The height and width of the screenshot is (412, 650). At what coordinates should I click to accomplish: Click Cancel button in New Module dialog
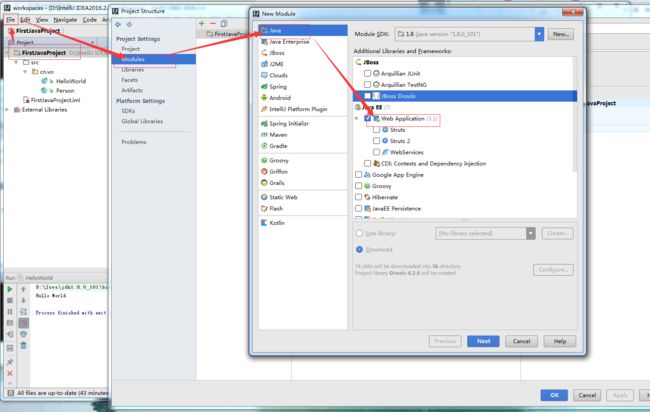point(521,341)
